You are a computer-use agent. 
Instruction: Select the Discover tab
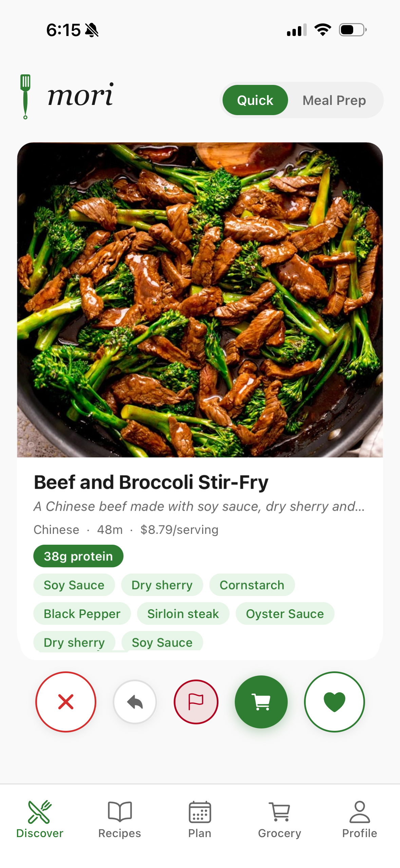pyautogui.click(x=40, y=819)
